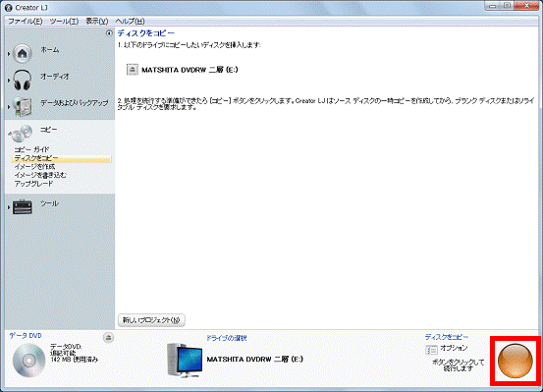Click the Tools toolbox icon
543x392 pixels.
coord(23,207)
